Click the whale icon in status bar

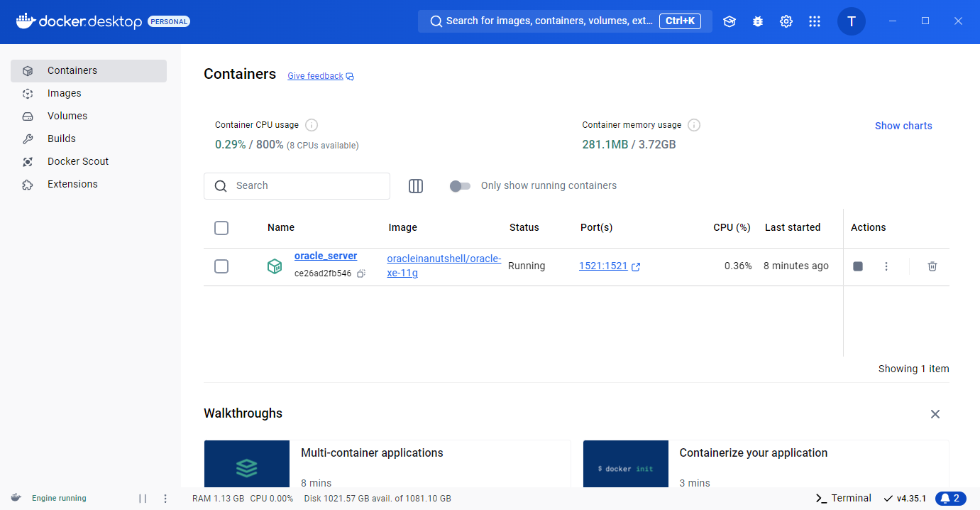[16, 498]
